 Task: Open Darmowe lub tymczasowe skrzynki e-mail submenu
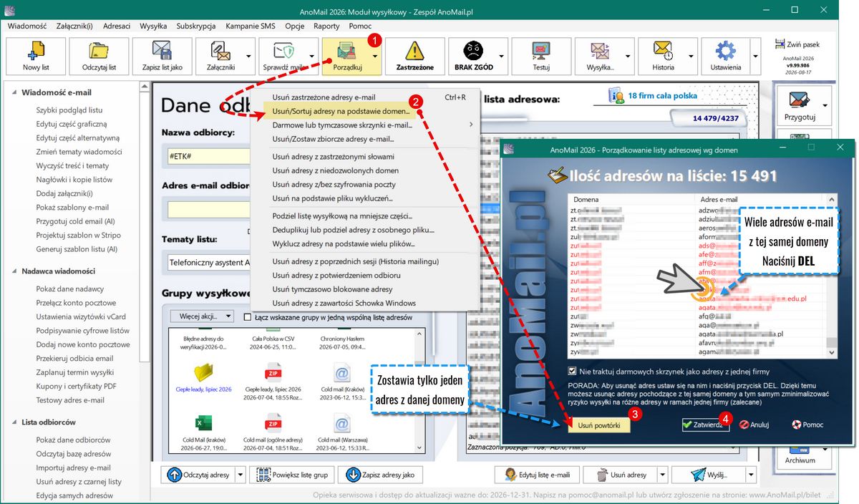tap(367, 125)
